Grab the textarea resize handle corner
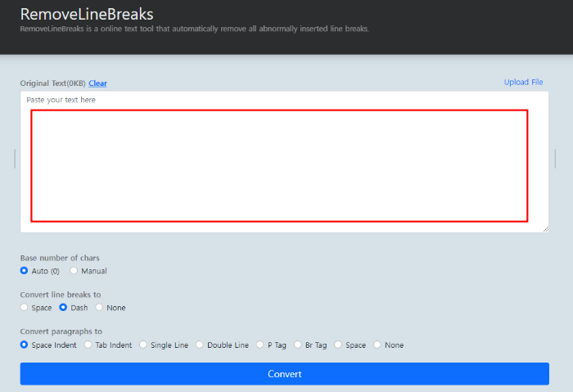 546,229
